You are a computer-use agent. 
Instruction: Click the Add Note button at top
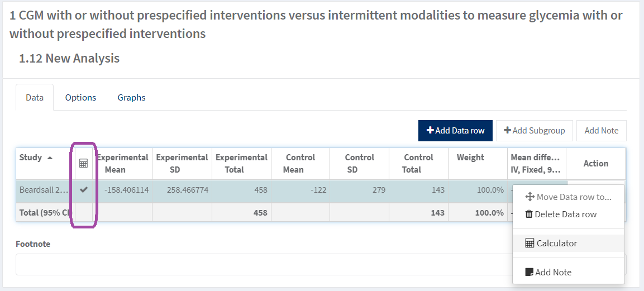(x=601, y=130)
